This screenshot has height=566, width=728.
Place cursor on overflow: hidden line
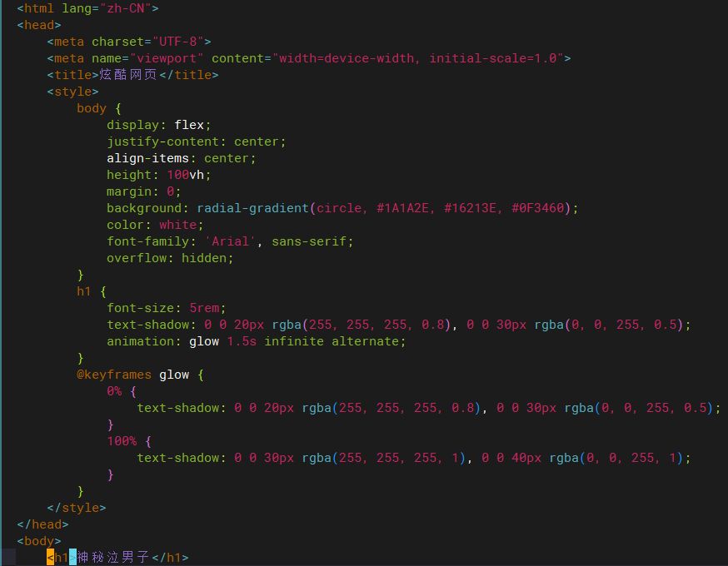click(170, 258)
